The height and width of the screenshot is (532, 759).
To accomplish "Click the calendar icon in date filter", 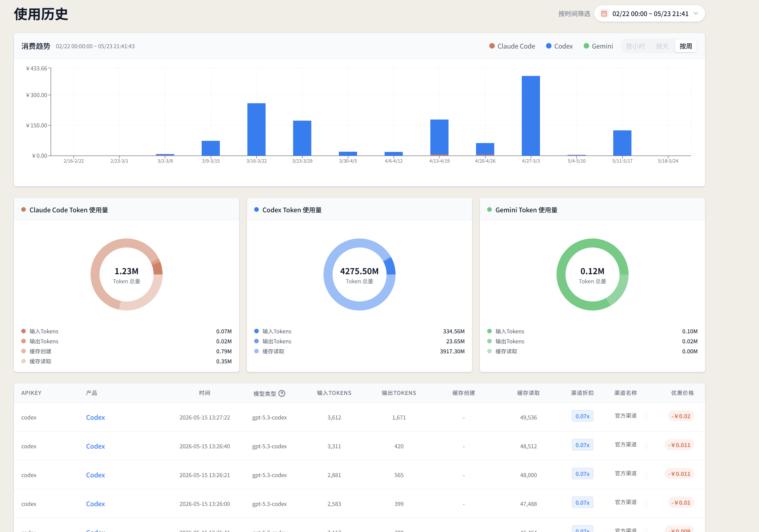I will 604,14.
